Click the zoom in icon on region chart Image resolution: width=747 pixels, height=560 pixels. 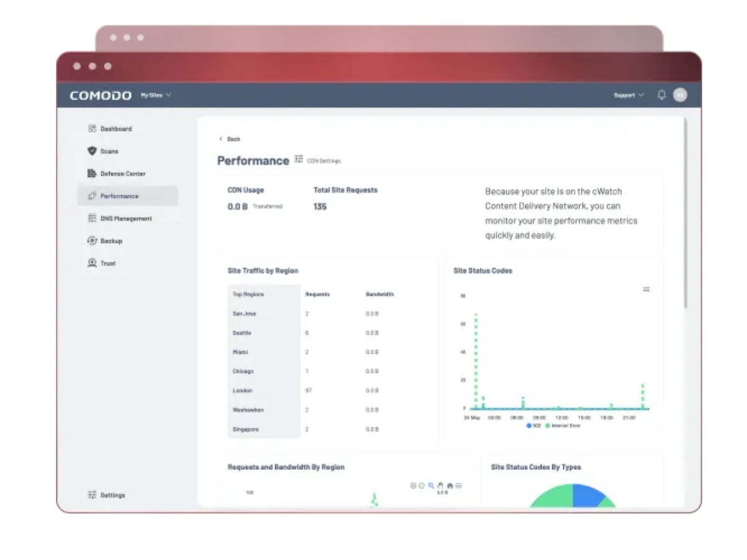point(413,485)
